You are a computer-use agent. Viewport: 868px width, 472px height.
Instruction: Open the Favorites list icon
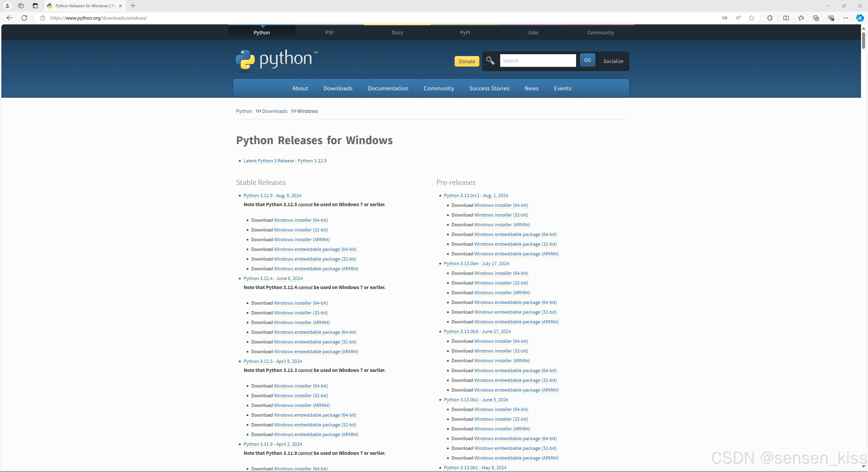click(801, 18)
